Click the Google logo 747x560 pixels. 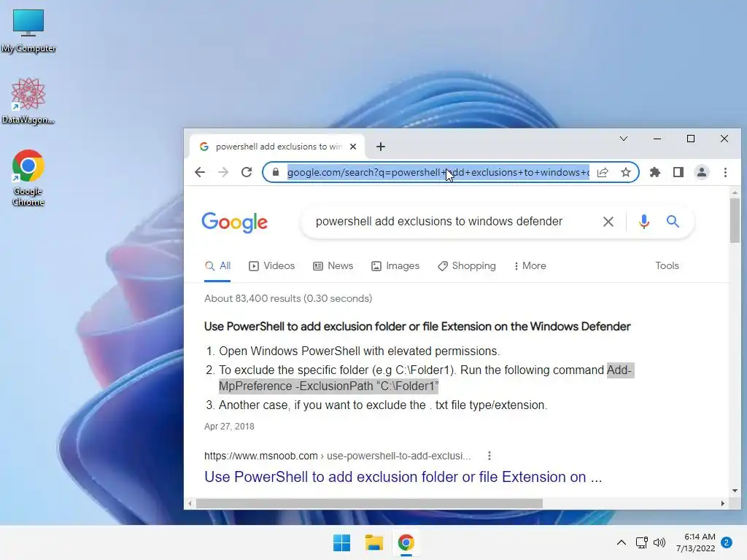(234, 222)
